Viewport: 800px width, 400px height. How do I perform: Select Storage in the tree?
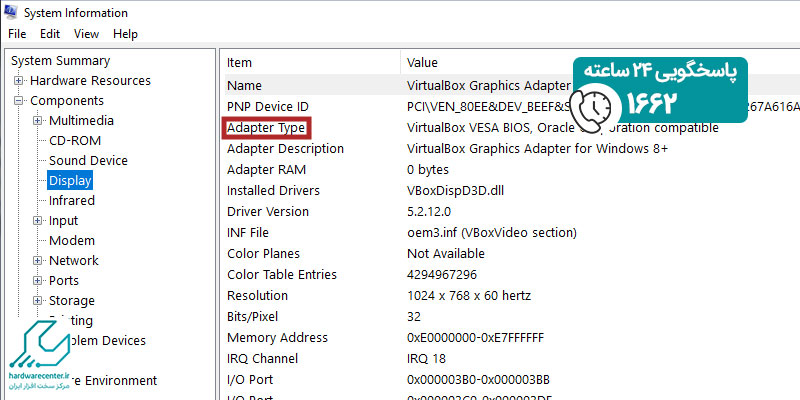(x=72, y=301)
